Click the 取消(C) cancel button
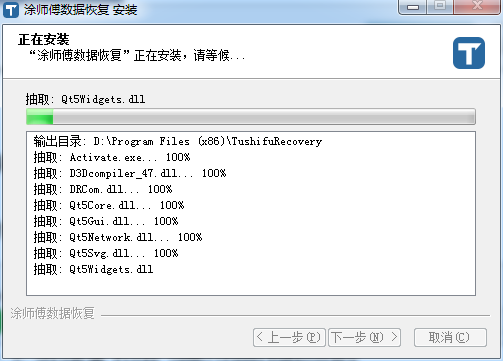 (450, 337)
